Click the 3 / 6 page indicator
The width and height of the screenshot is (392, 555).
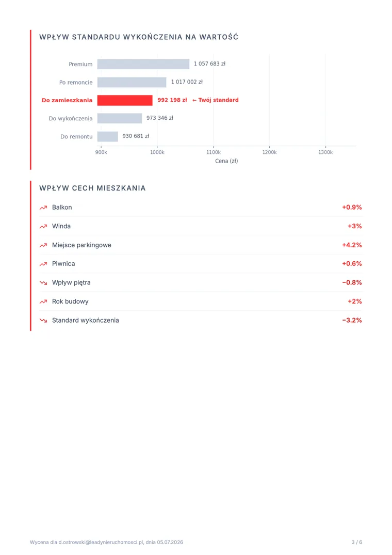pos(356,542)
